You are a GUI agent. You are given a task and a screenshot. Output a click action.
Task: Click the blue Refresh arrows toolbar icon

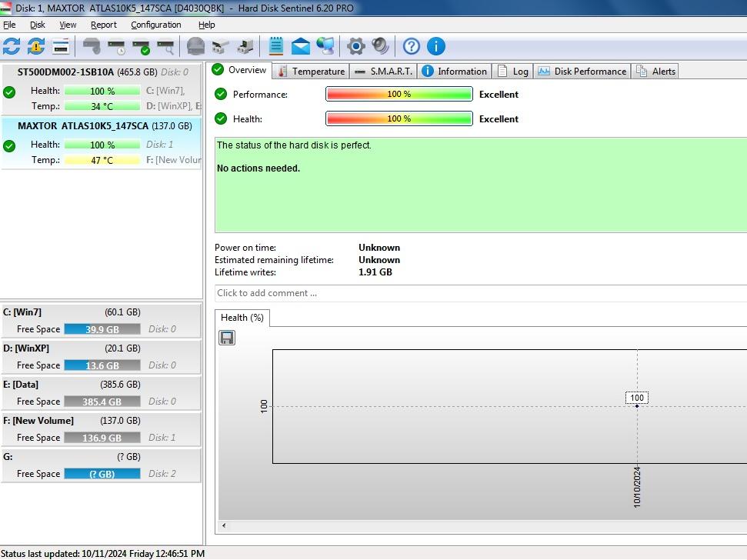12,46
